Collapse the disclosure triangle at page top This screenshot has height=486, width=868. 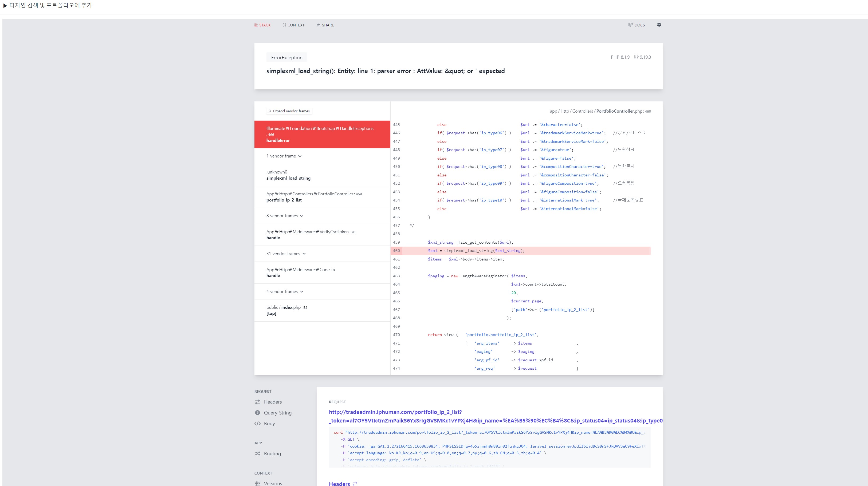point(5,5)
